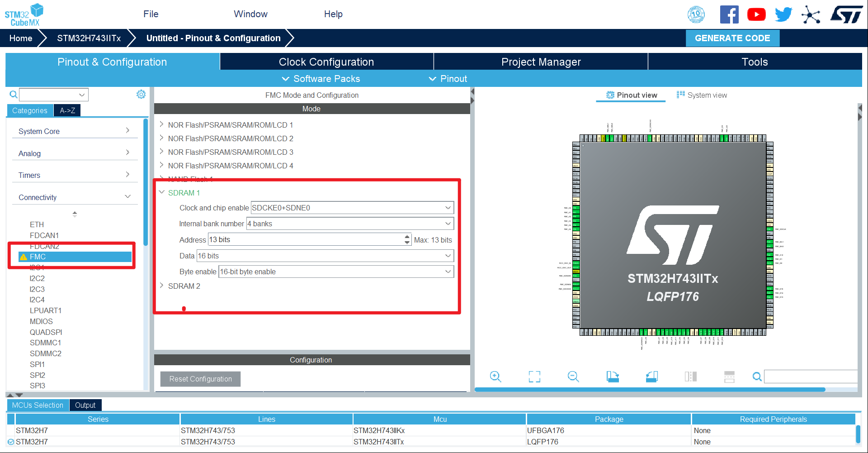The height and width of the screenshot is (453, 868).
Task: Open the settings gear in the sidebar
Action: 141,94
